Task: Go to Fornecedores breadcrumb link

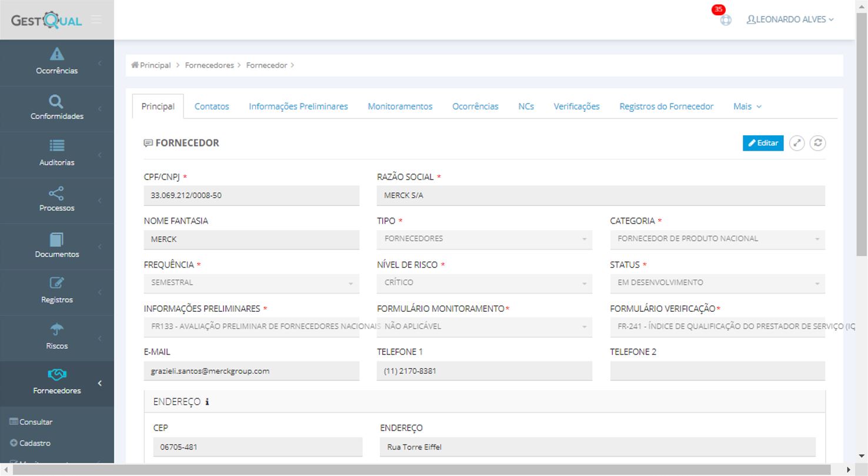Action: tap(209, 65)
